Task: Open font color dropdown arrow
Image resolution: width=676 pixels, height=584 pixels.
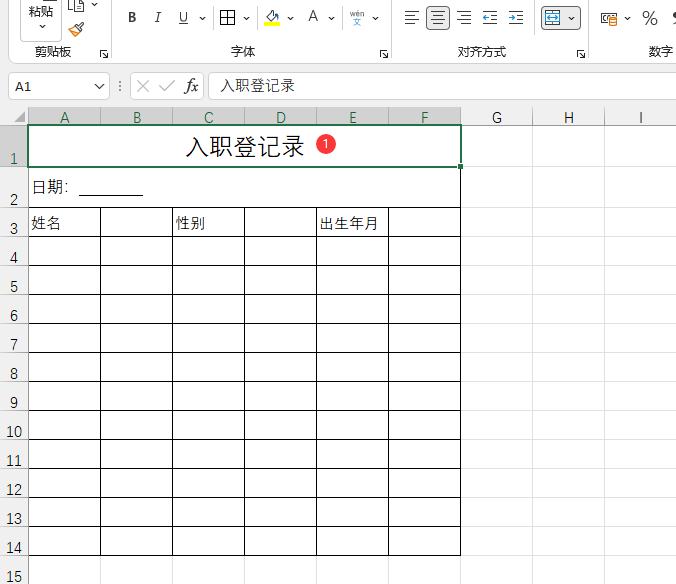Action: (x=331, y=18)
